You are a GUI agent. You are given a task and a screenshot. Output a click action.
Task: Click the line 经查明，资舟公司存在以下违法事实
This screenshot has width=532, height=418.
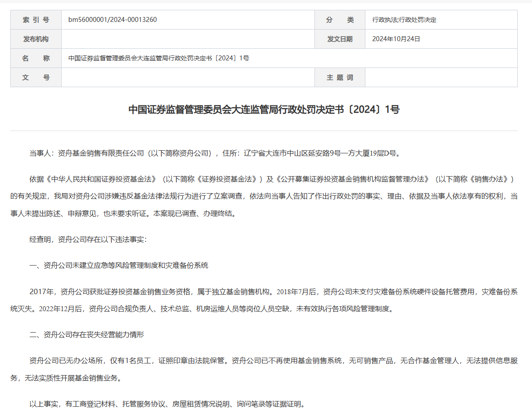88,239
